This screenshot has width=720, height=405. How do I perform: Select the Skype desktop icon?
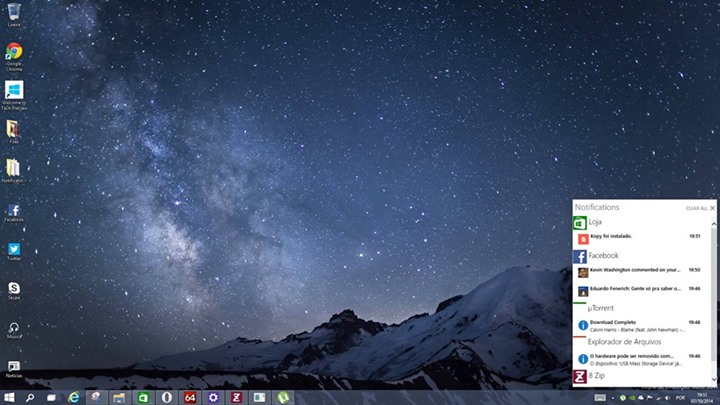[x=14, y=290]
